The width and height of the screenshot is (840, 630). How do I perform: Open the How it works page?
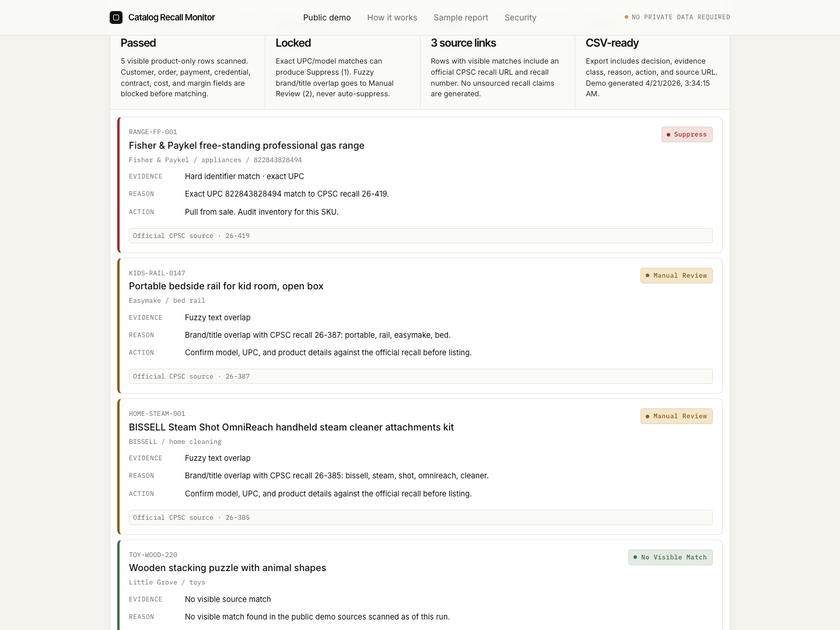[392, 17]
